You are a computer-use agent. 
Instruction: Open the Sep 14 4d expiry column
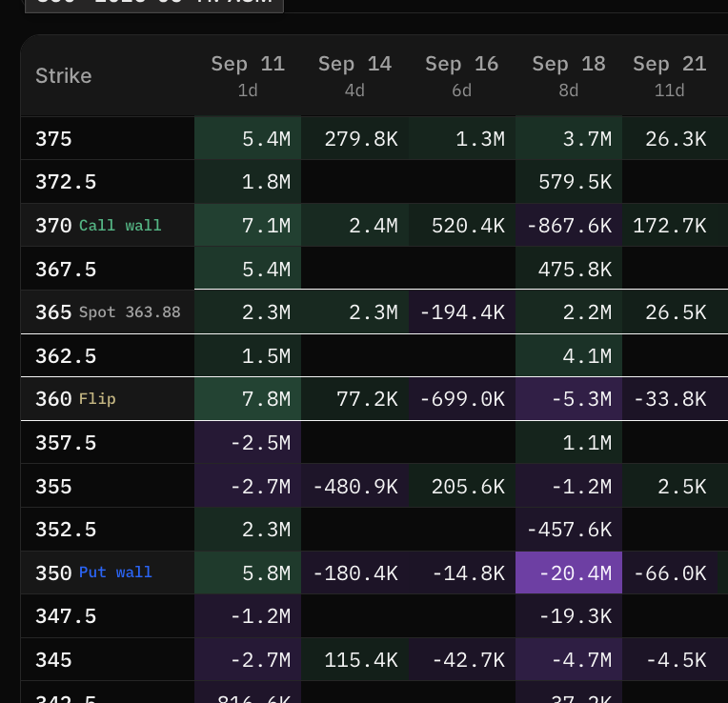[354, 75]
